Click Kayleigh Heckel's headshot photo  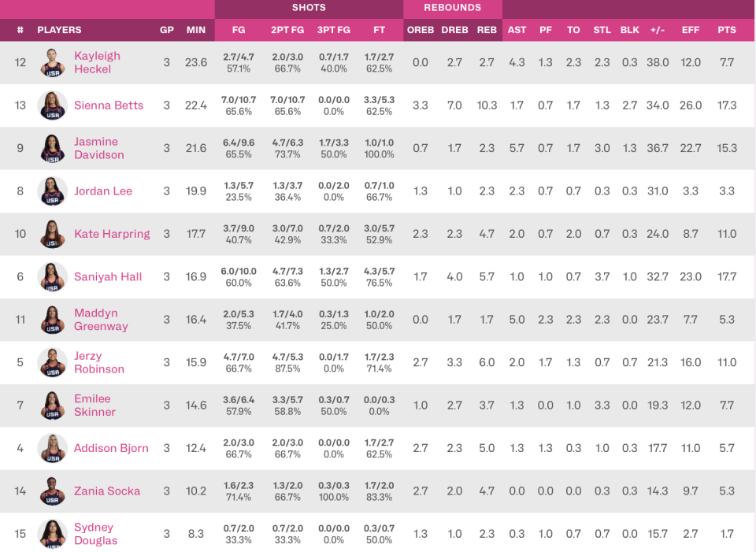coord(52,63)
